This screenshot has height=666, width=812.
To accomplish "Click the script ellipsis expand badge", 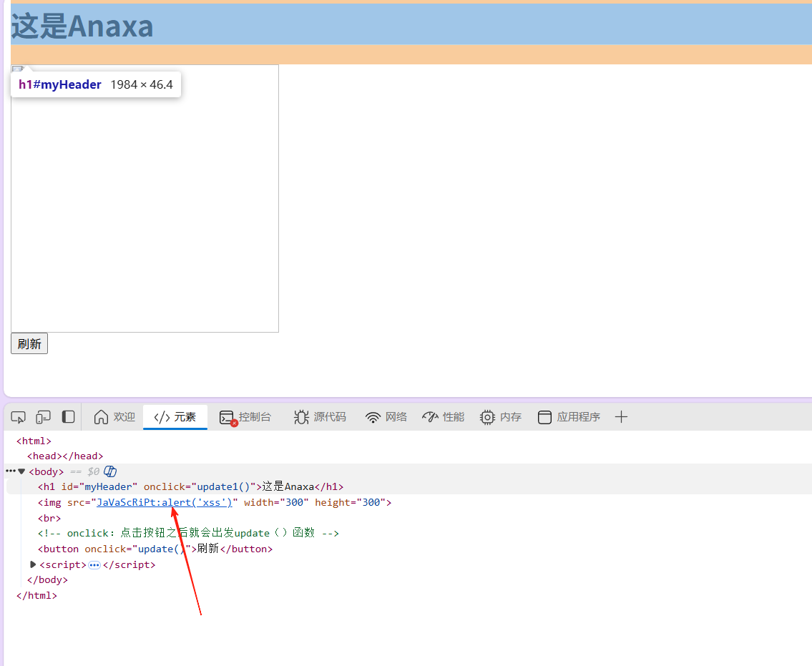I will tap(94, 565).
